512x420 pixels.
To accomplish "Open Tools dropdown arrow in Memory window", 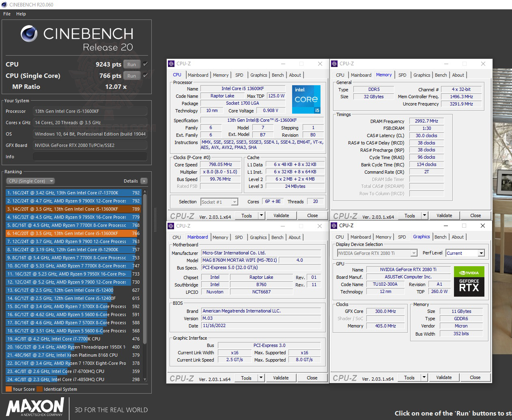I will coord(425,215).
